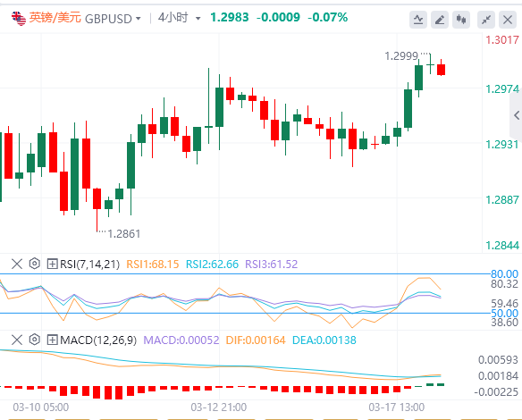Expand the right side panel chevron

pos(517,115)
